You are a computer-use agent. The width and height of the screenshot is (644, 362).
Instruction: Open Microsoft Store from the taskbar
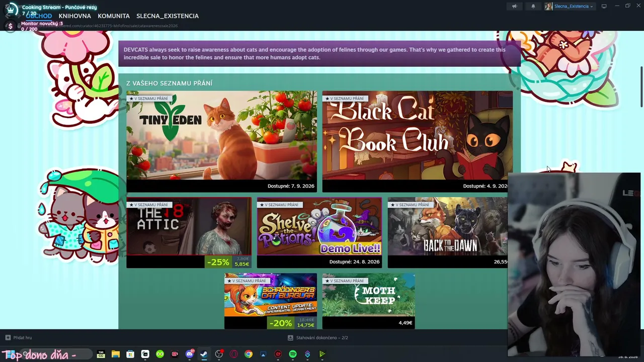pos(130,354)
